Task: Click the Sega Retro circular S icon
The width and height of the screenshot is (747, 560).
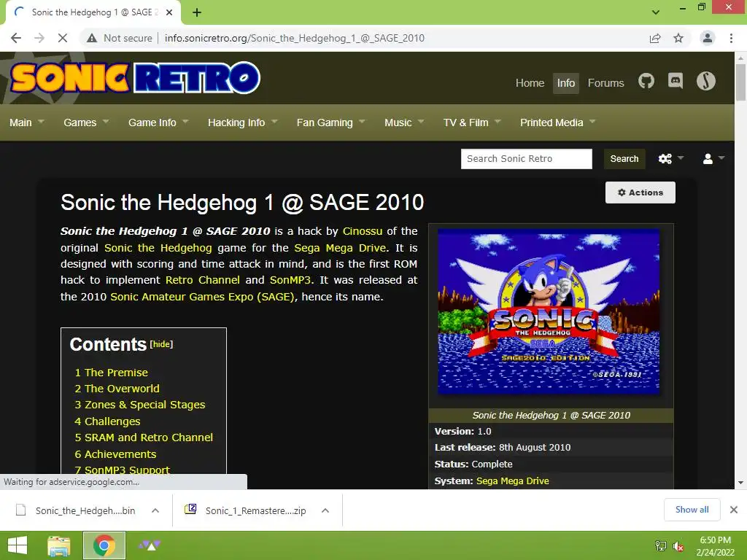Action: click(x=706, y=82)
